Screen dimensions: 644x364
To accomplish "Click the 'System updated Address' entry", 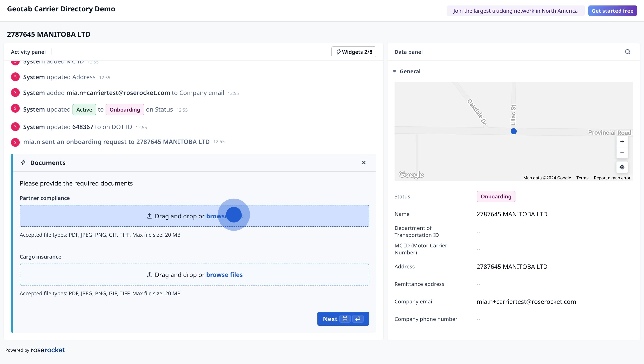I will pos(59,77).
